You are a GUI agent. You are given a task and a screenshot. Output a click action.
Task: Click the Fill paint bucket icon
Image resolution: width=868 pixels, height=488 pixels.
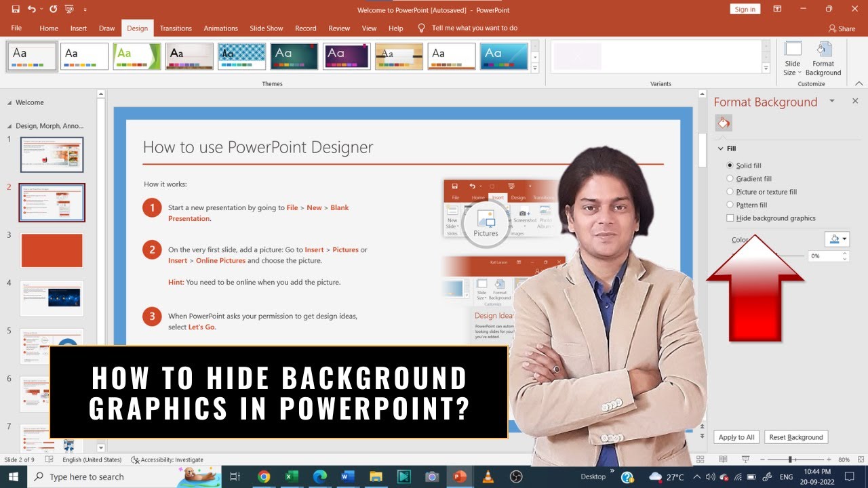[x=724, y=123]
